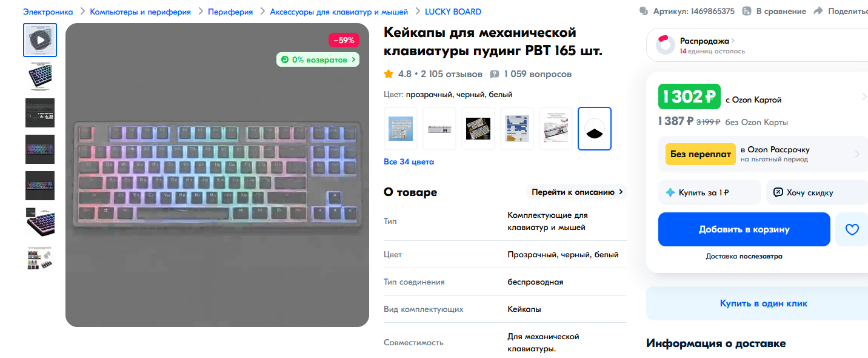Go to the Электроника breadcrumb category

(x=48, y=12)
